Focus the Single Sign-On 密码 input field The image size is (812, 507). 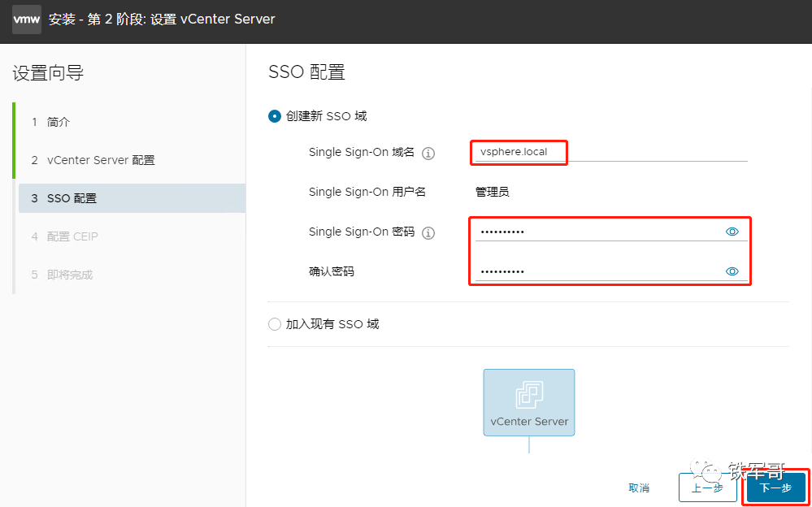coord(611,232)
